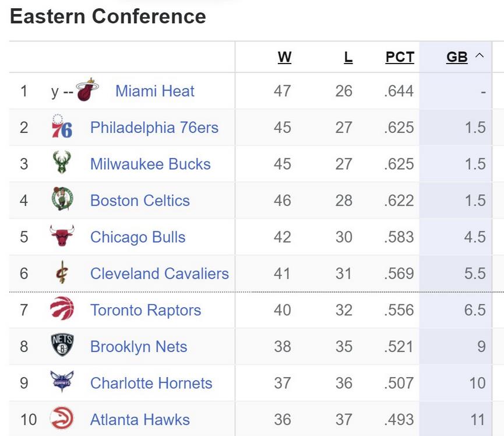Click the Atlanta Hawks logo icon
This screenshot has height=436, width=504.
coord(62,419)
